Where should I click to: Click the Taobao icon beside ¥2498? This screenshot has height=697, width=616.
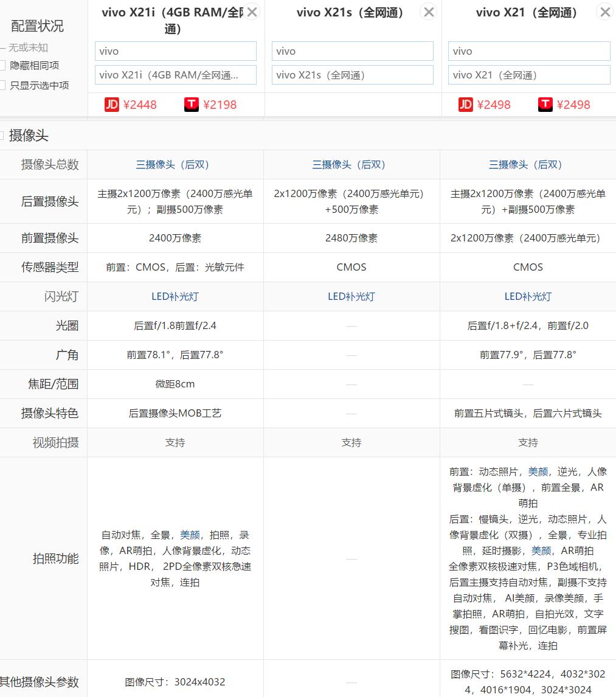(x=545, y=105)
